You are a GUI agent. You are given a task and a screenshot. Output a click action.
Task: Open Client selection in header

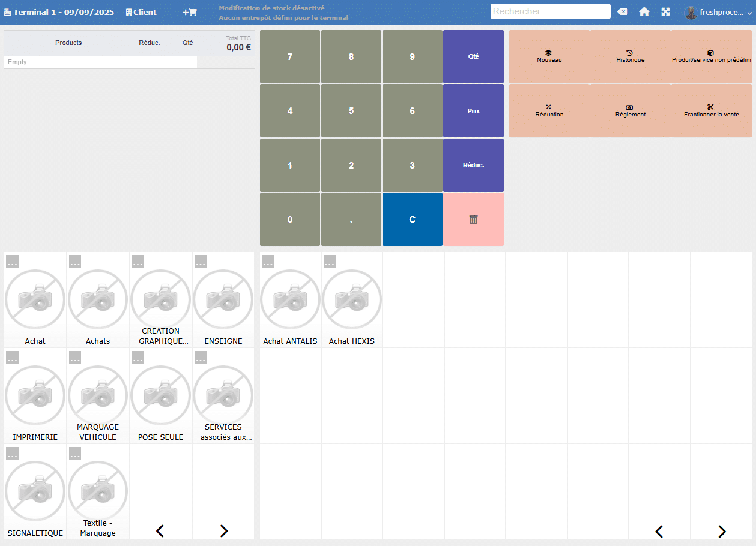141,12
